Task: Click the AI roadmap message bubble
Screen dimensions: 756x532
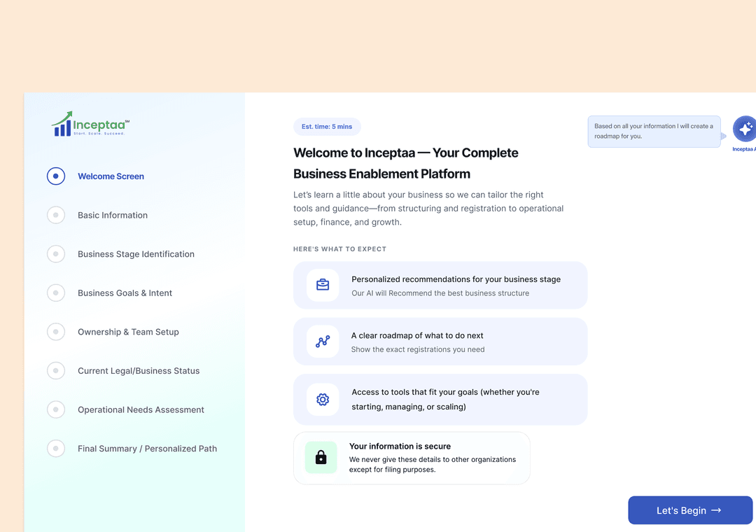Action: (x=654, y=131)
